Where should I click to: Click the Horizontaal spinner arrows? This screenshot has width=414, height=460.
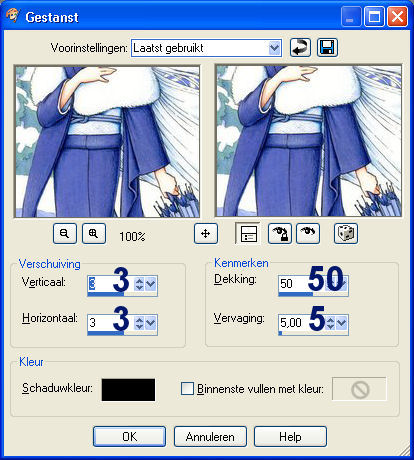pos(139,323)
